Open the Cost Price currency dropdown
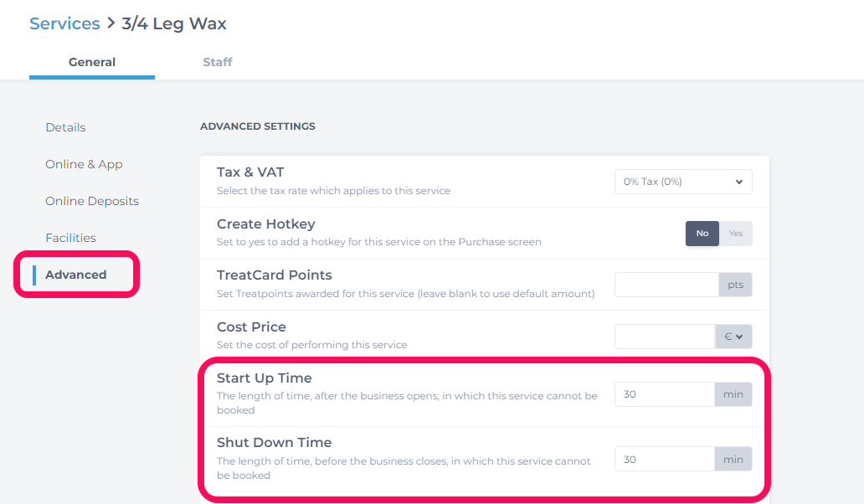Viewport: 864px width, 504px height. click(733, 337)
